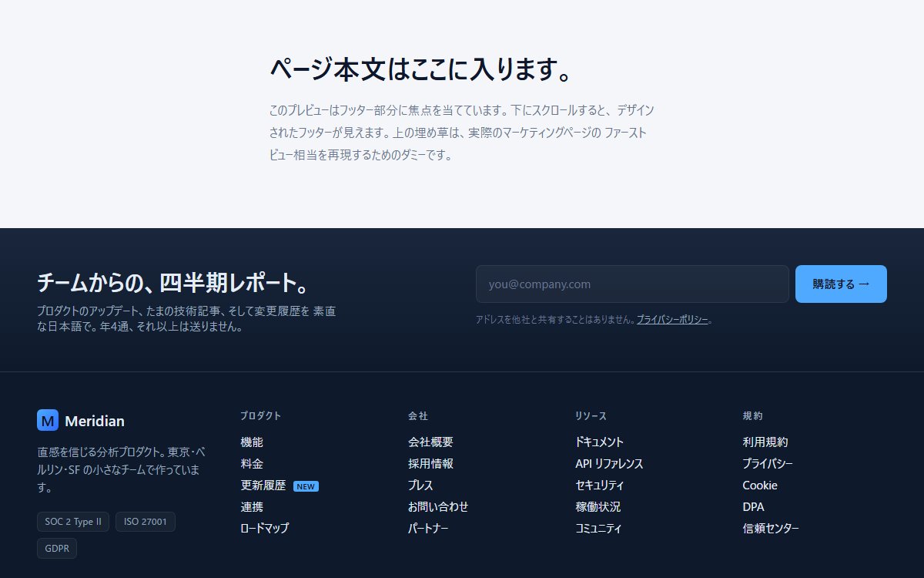Open the DPA link
Image resolution: width=924 pixels, height=578 pixels.
(x=753, y=507)
